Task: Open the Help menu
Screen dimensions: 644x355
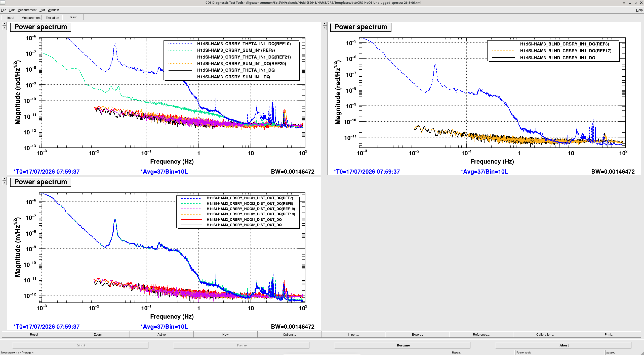Action: (x=639, y=10)
